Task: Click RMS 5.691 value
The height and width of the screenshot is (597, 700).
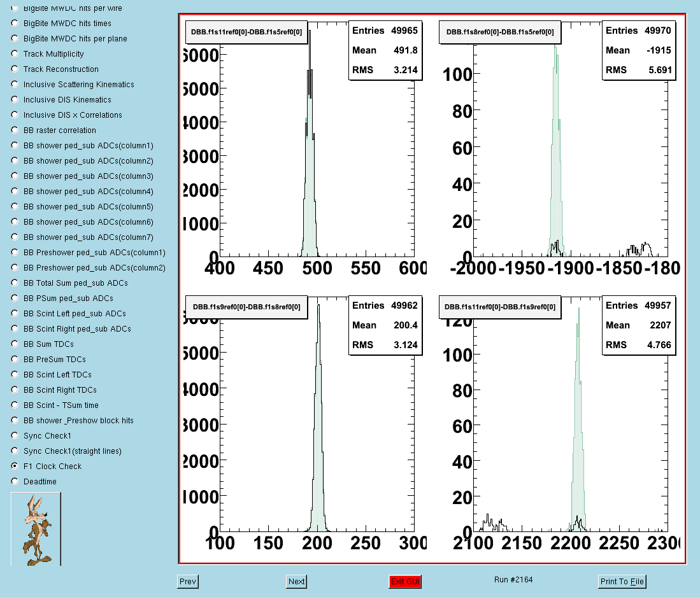Action: [x=660, y=69]
